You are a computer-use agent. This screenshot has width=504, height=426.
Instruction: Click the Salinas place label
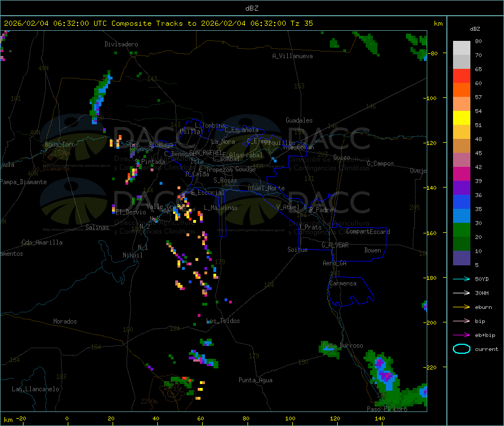tap(97, 227)
